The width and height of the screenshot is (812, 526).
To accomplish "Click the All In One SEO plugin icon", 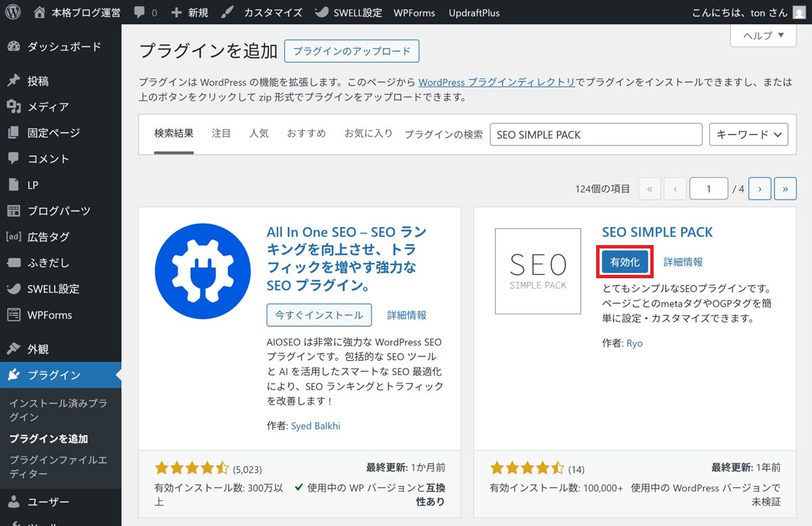I will (x=202, y=271).
